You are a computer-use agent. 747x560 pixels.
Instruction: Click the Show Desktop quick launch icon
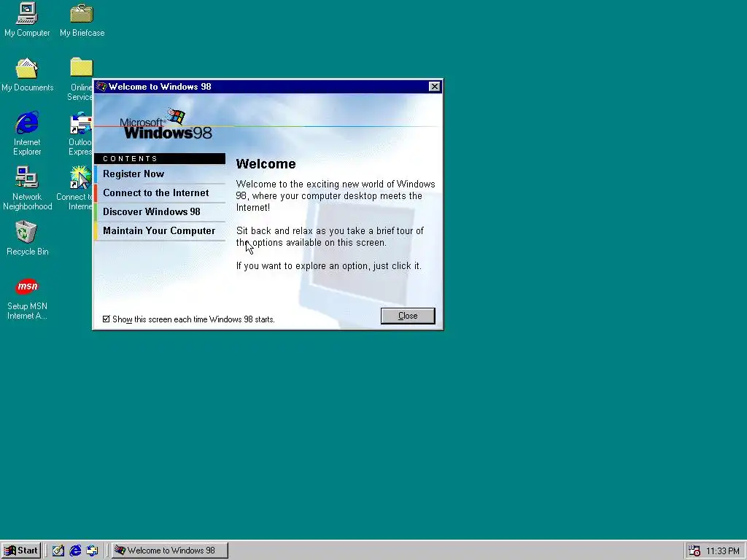pyautogui.click(x=58, y=551)
